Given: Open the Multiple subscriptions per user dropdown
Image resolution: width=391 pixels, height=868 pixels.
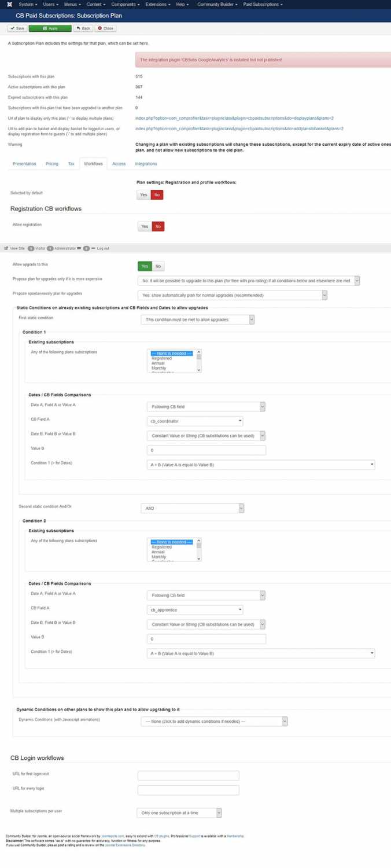Looking at the screenshot, I should (179, 813).
